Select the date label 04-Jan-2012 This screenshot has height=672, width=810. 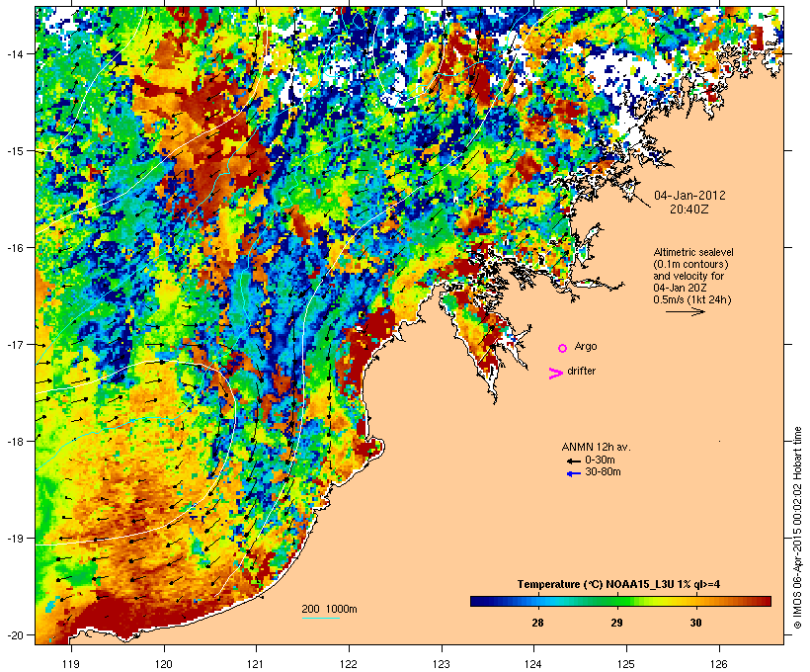689,196
